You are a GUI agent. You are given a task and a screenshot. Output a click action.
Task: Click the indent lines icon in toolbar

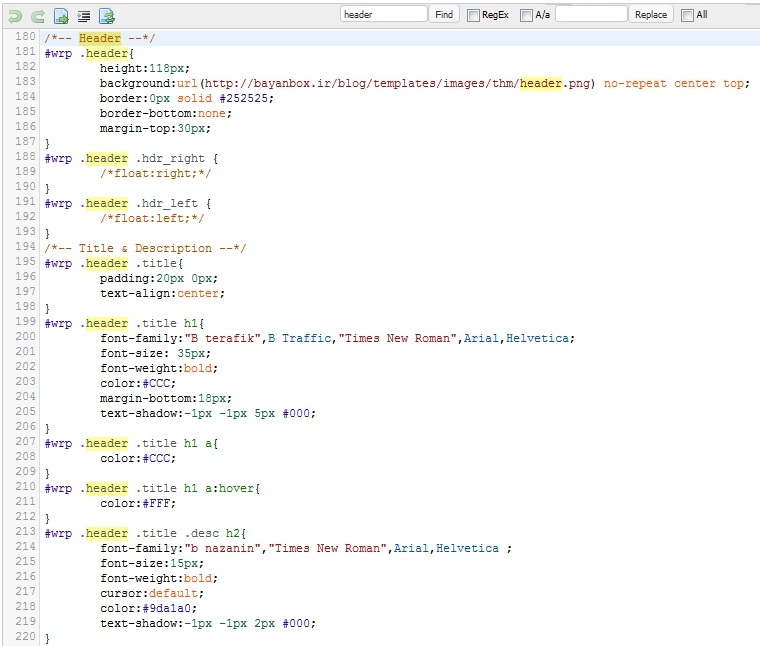[x=84, y=15]
